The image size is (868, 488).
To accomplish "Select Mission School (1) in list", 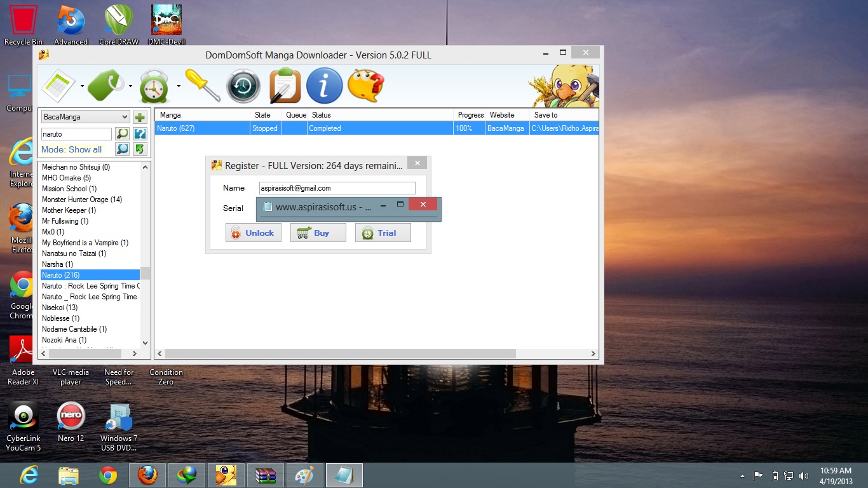I will tap(90, 189).
